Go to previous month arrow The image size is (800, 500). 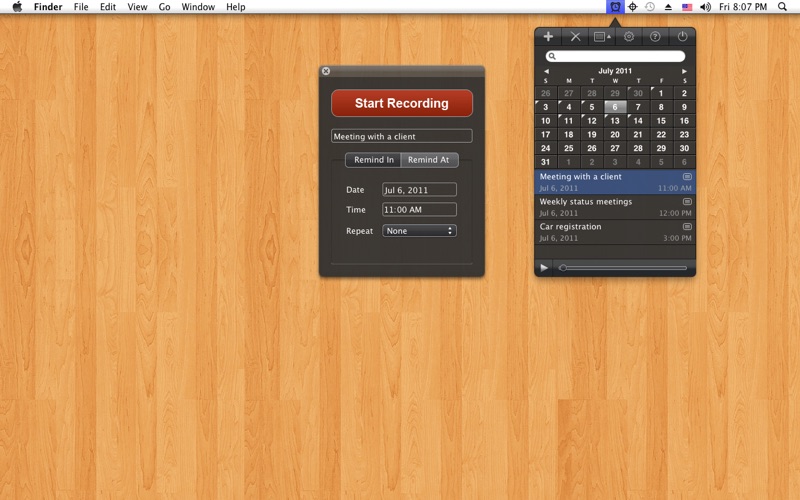546,71
